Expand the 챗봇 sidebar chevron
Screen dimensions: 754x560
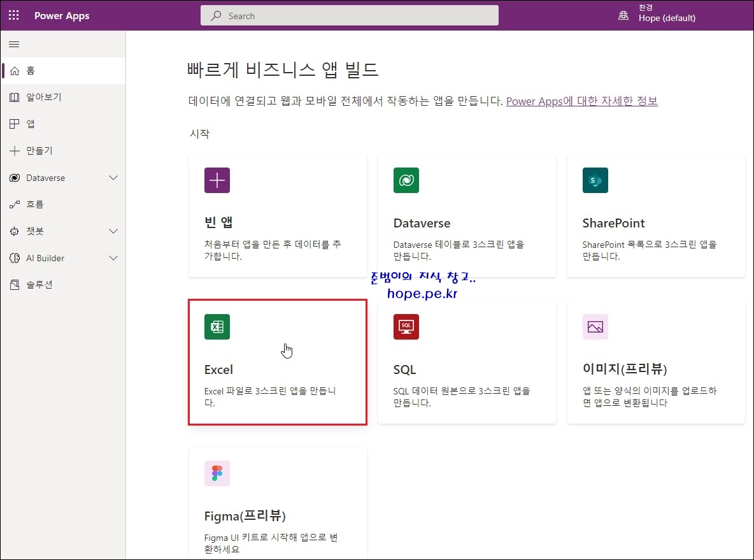coord(113,231)
